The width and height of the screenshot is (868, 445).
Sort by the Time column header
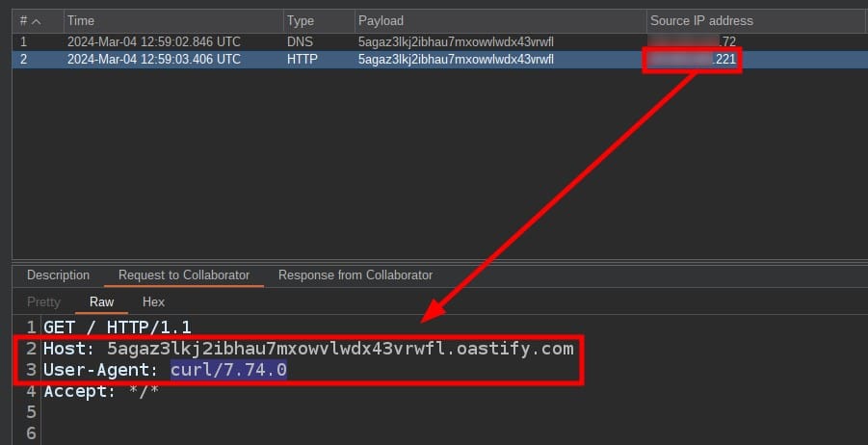click(173, 21)
